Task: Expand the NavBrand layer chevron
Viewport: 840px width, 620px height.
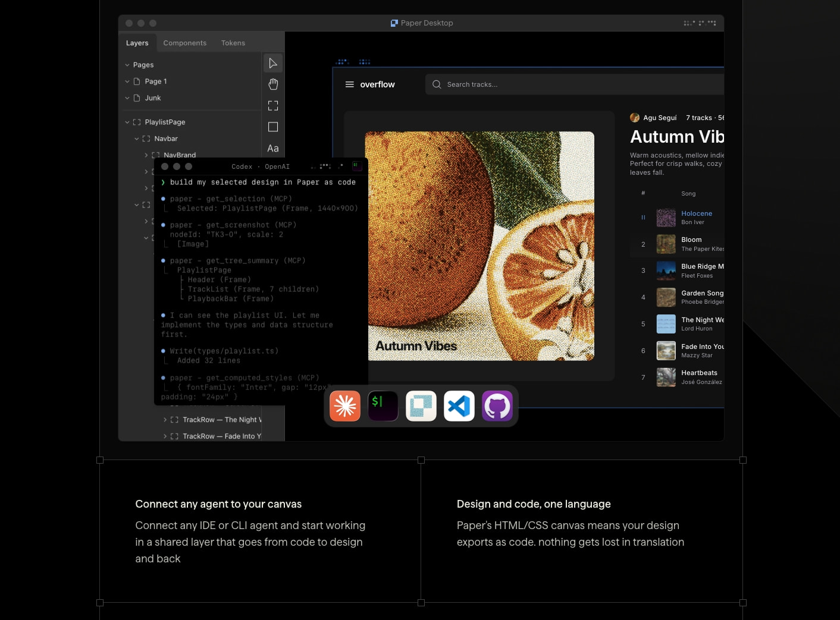Action: pyautogui.click(x=146, y=155)
